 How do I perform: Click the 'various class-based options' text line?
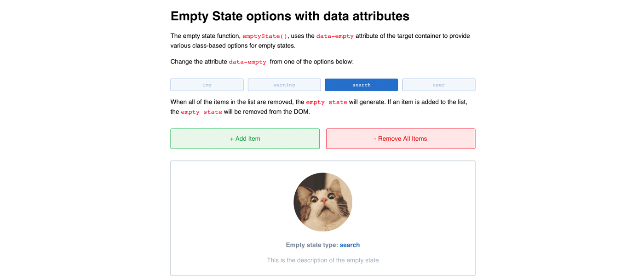[x=233, y=46]
